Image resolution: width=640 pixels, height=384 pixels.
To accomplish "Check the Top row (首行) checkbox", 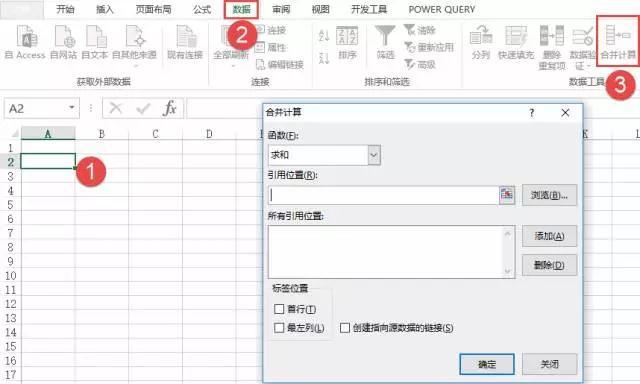I will tap(279, 309).
